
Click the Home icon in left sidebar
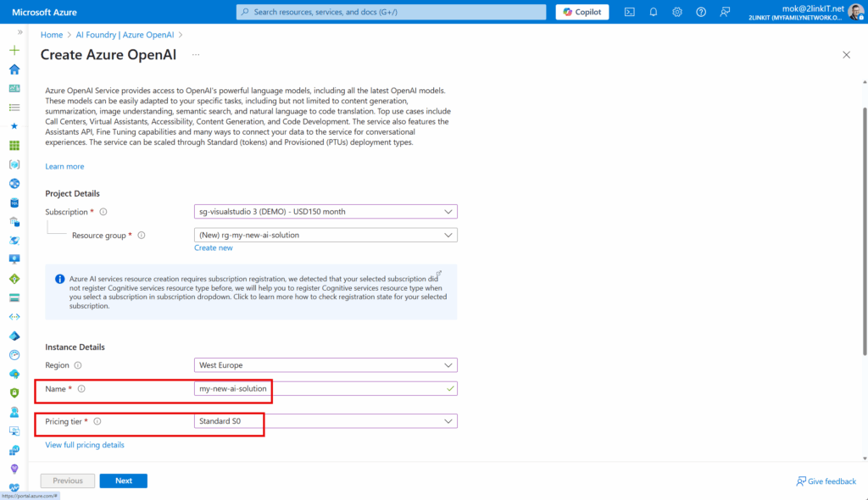pyautogui.click(x=14, y=69)
